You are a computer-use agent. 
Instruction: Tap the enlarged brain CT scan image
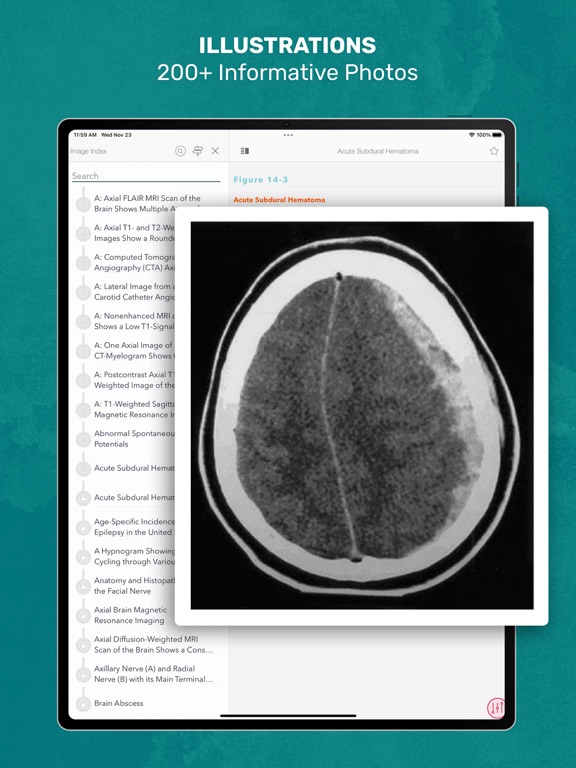pyautogui.click(x=362, y=415)
